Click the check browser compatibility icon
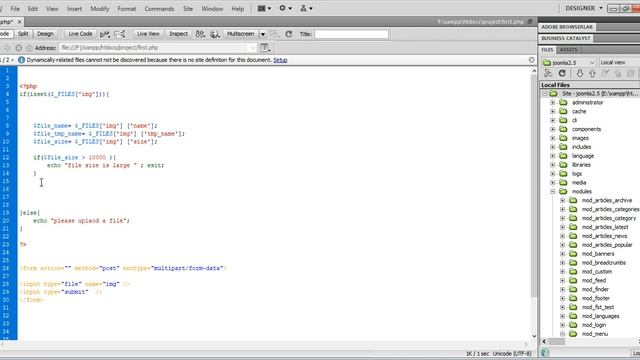Screen dimensions: 640x360 [x=120, y=34]
